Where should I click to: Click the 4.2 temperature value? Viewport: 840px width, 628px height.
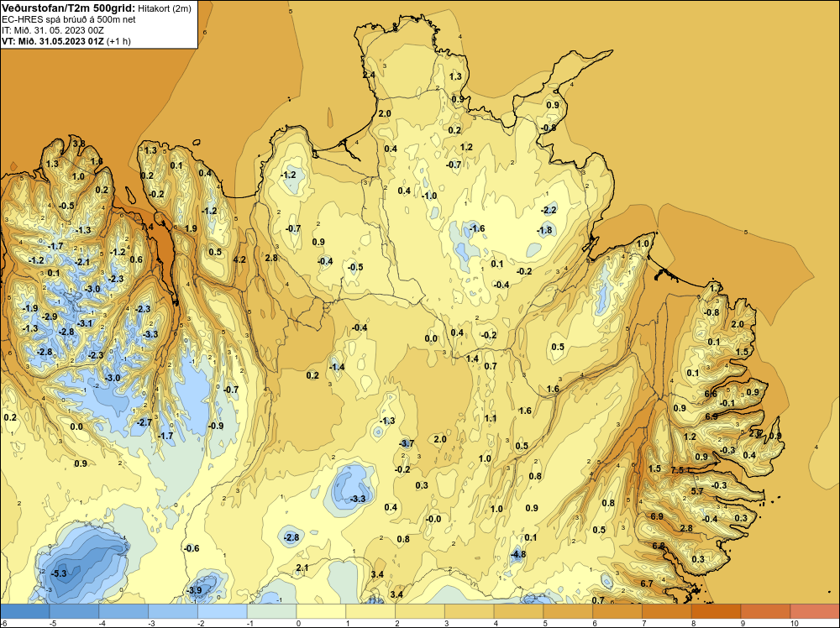240,259
